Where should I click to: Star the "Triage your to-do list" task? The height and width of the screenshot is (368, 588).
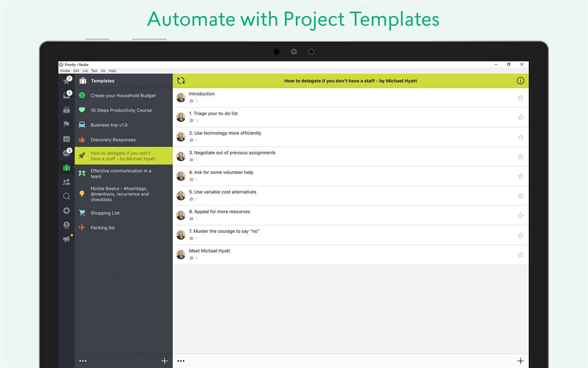pos(520,117)
